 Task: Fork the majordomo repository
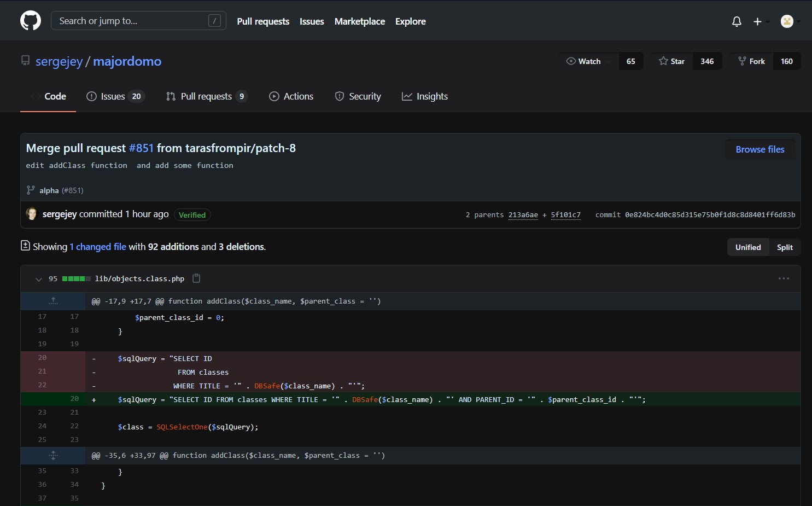751,61
